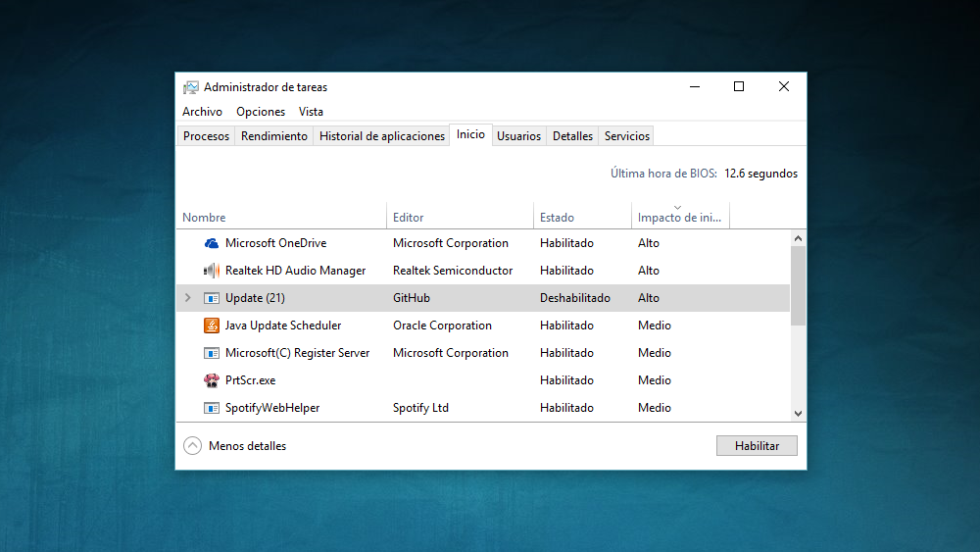Click the scrollbar up arrow

click(798, 238)
